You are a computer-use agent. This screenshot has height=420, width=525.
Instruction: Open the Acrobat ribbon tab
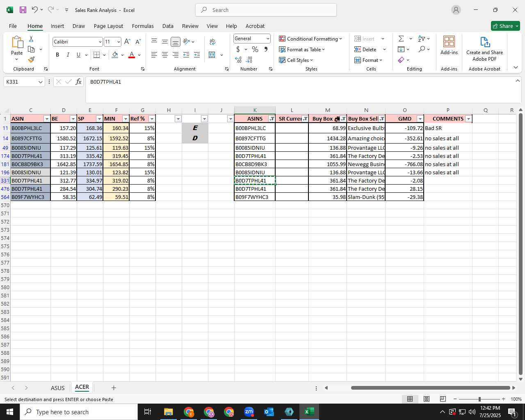click(255, 26)
